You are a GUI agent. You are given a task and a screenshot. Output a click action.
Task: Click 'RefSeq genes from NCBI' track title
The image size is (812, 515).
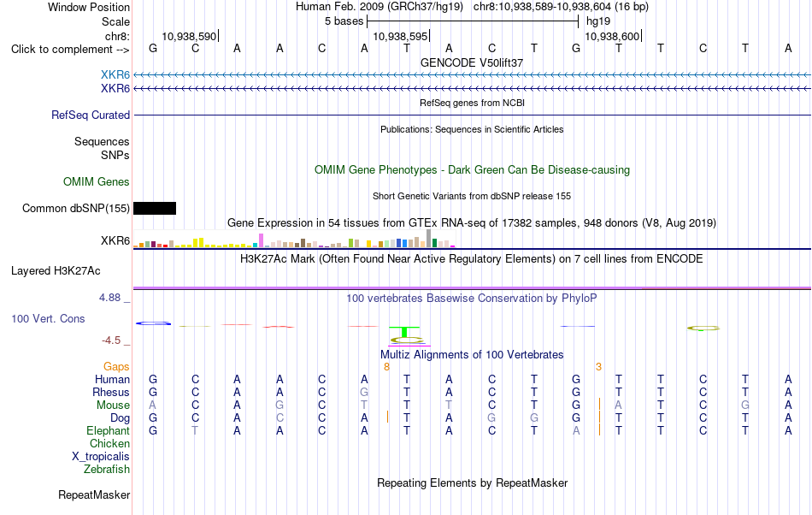[473, 104]
